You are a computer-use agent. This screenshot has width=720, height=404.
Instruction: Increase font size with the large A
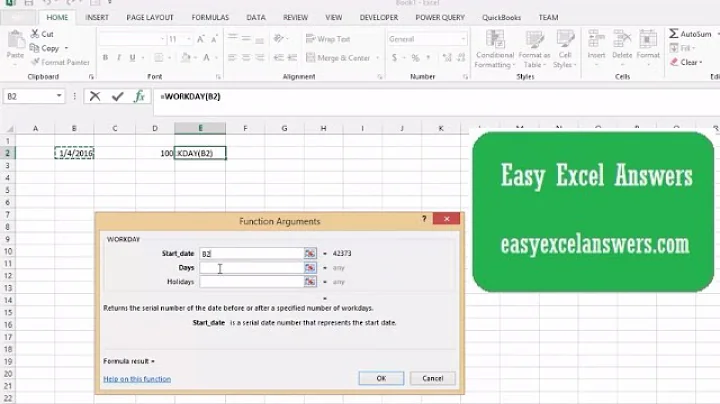tap(200, 39)
